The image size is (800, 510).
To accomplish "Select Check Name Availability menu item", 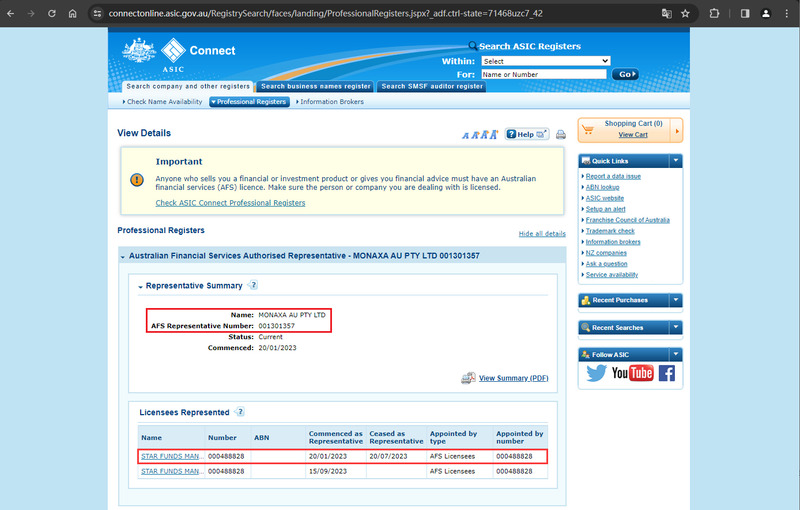I will coord(162,102).
